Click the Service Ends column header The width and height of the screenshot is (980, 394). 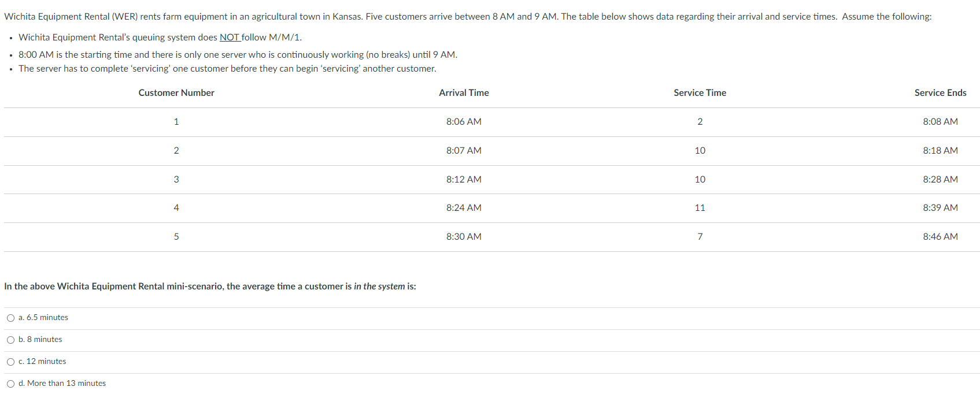(940, 93)
